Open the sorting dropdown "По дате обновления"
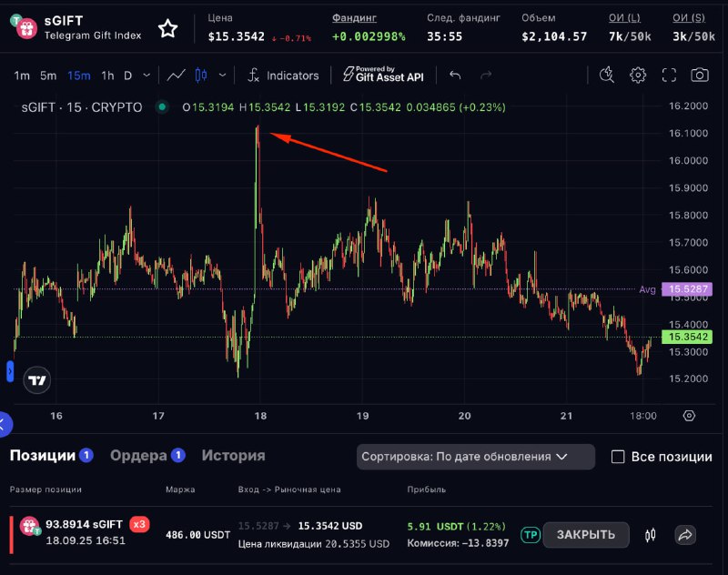Viewport: 728px width, 575px height. point(475,457)
